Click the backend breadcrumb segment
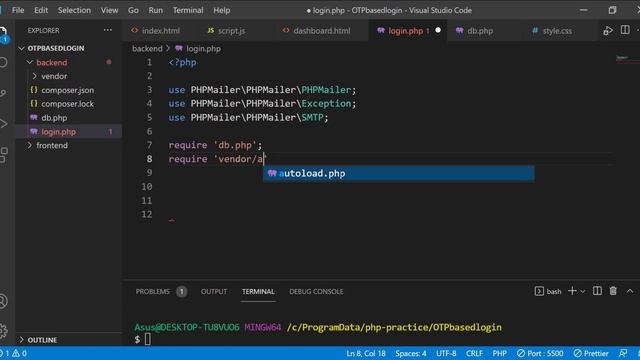Screen dimensions: 640x360 pos(147,49)
